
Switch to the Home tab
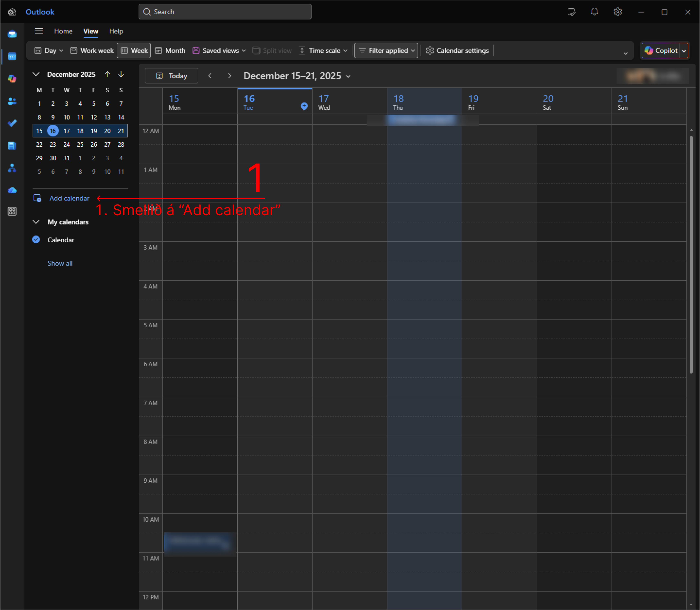pos(63,31)
